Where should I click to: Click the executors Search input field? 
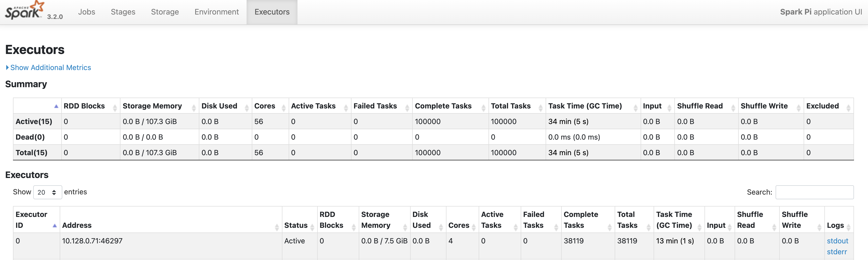[x=814, y=192]
